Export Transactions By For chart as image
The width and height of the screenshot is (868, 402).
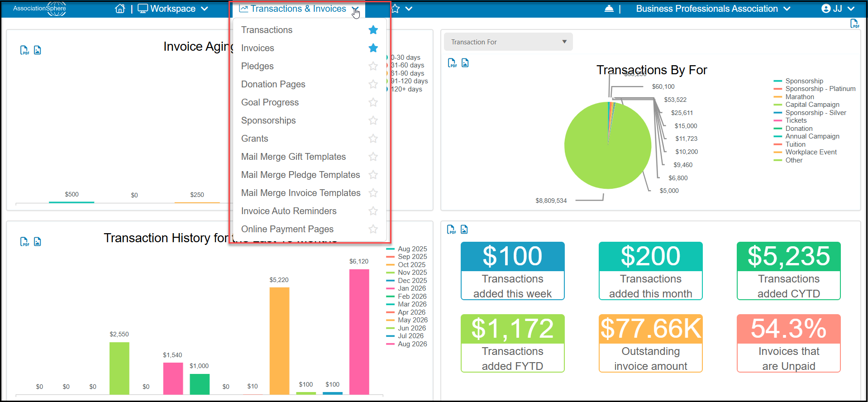[465, 63]
